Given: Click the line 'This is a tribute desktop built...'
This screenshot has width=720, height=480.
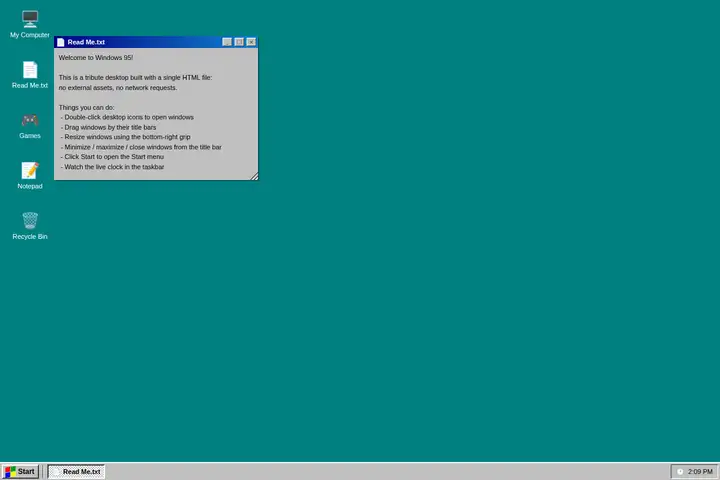Looking at the screenshot, I should click(135, 78).
